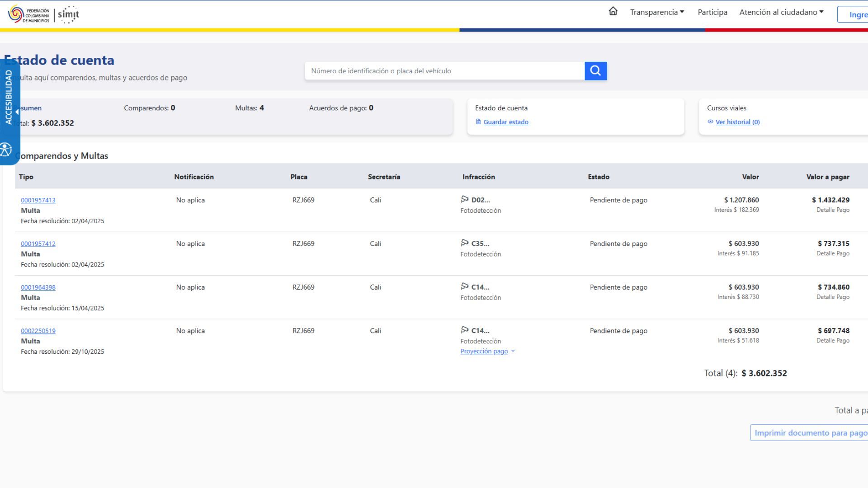Click the Guardar estado link
This screenshot has height=488, width=868.
click(506, 122)
